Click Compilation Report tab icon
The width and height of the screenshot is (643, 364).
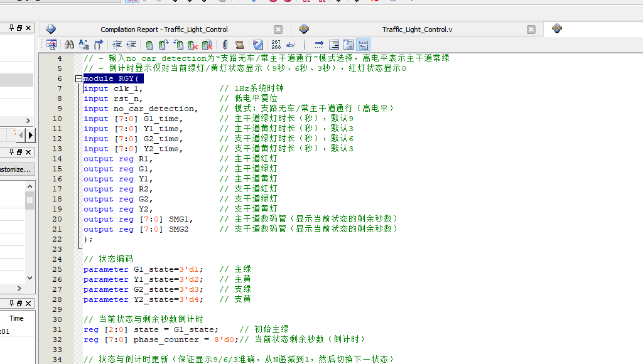51,29
